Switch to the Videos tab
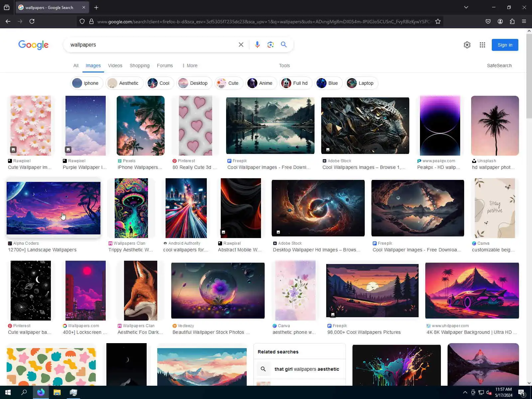This screenshot has height=399, width=532. 115,66
